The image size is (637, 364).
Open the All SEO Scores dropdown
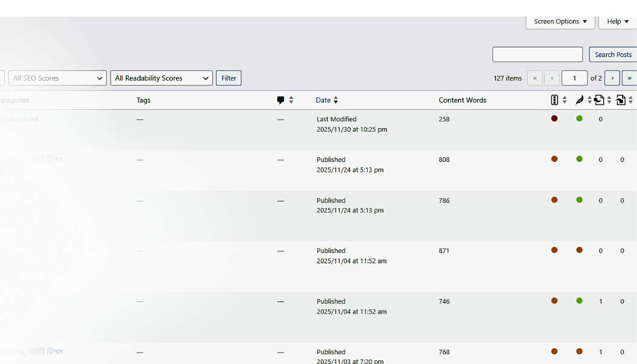pos(58,78)
